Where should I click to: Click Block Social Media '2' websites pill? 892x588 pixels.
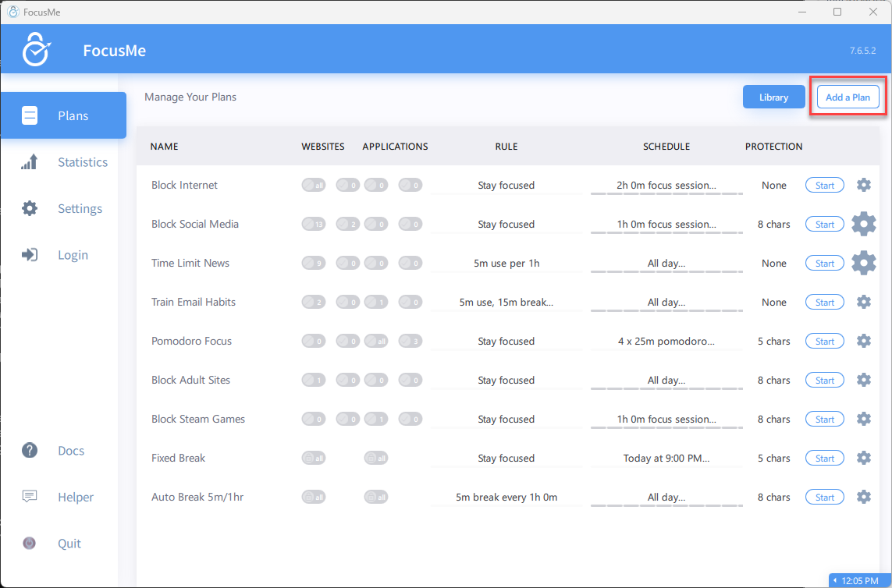point(347,224)
